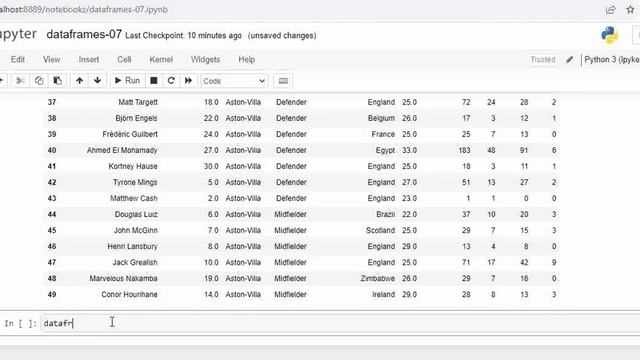Image resolution: width=640 pixels, height=360 pixels.
Task: Rename notebook title dataframes-07
Action: [84, 34]
